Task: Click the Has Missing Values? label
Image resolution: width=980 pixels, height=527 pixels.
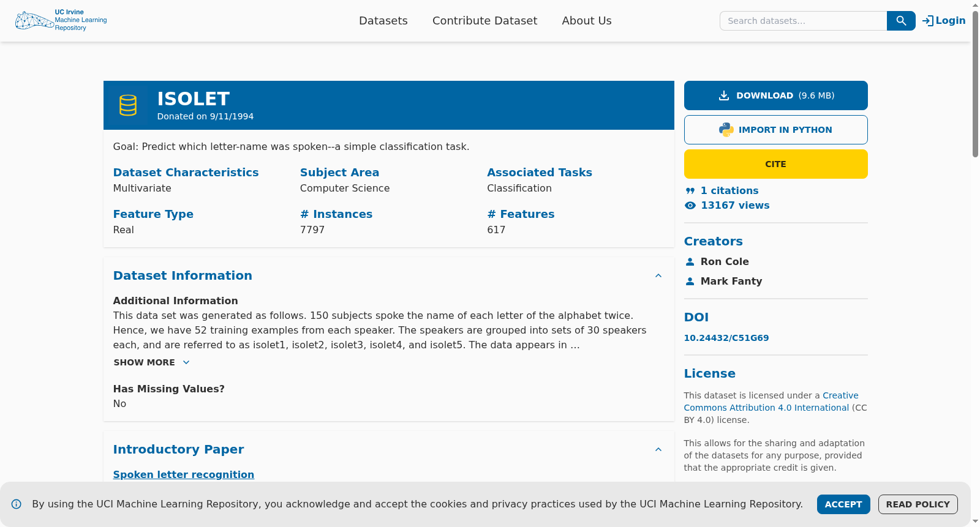Action: coord(169,389)
